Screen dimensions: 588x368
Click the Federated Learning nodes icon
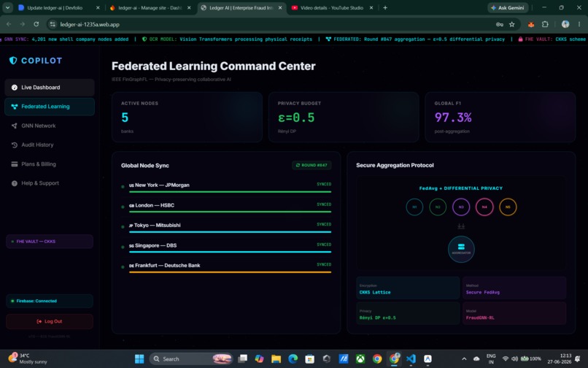15,107
